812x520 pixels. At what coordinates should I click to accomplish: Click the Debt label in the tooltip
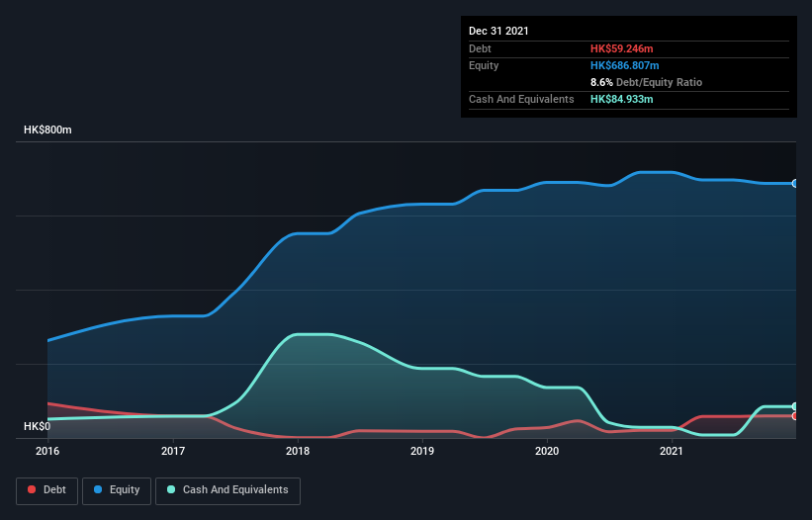click(480, 48)
